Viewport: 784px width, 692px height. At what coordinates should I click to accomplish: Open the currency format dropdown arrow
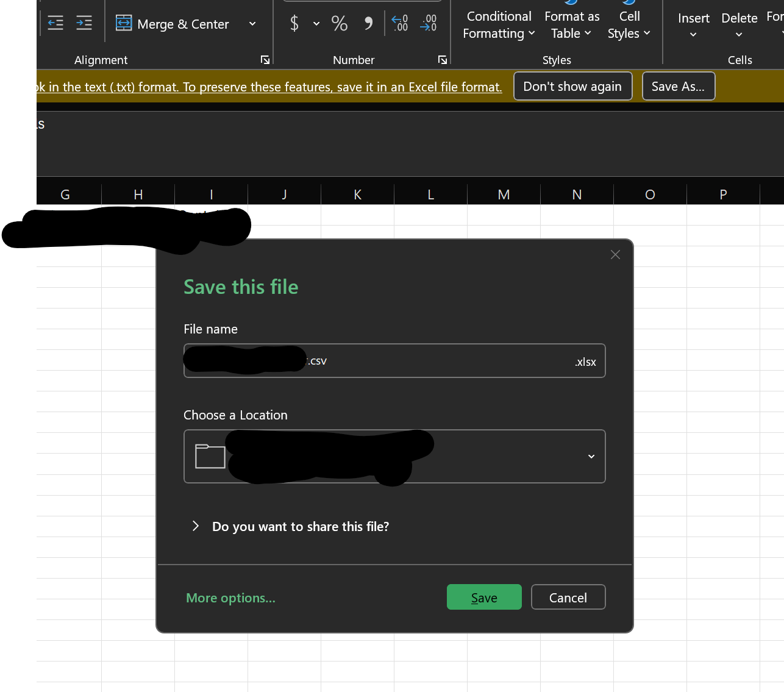click(x=316, y=24)
